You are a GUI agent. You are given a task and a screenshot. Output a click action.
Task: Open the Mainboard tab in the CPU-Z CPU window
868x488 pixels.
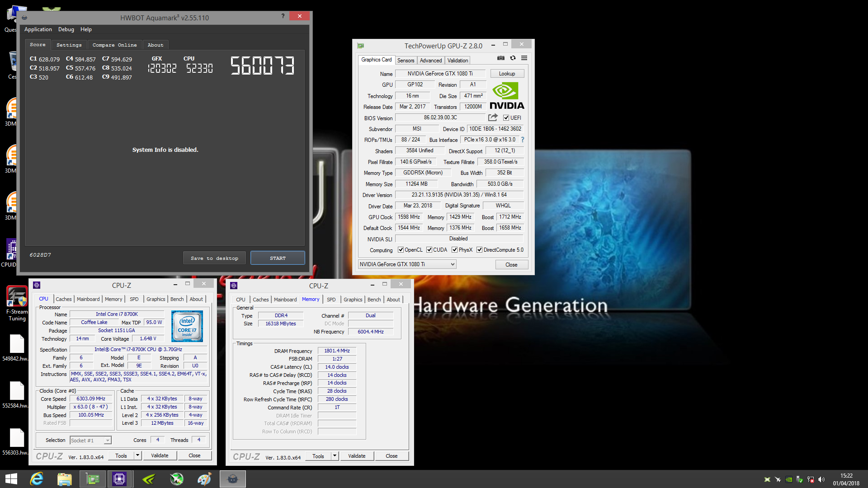(x=88, y=299)
